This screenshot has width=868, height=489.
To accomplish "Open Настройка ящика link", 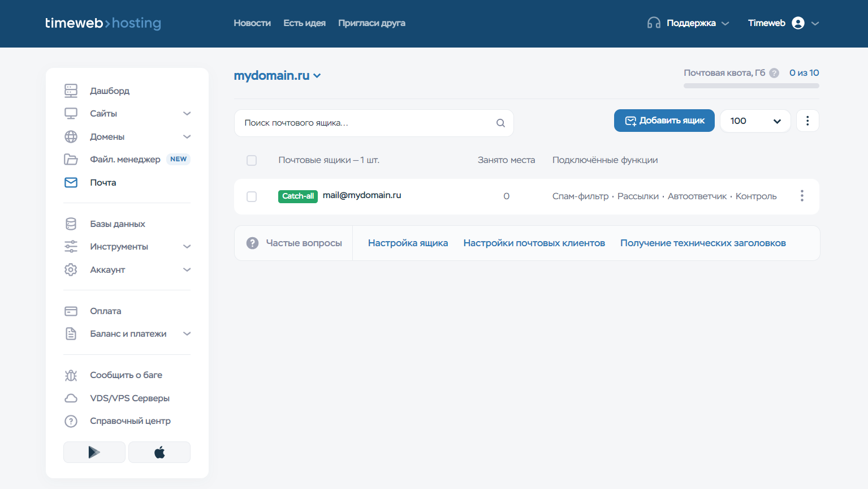I will pyautogui.click(x=408, y=243).
